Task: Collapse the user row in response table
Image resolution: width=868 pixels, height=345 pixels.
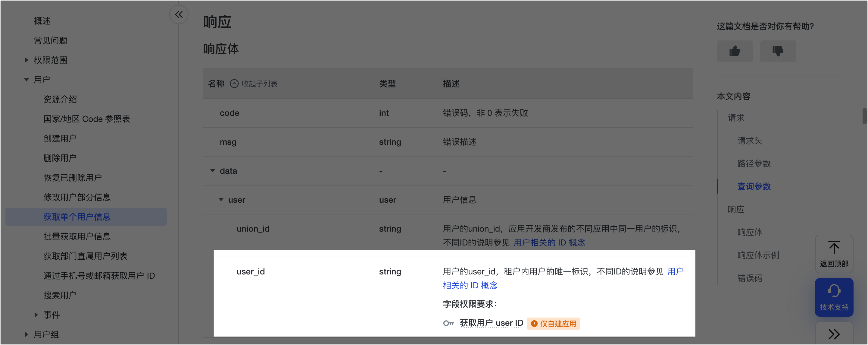Action: [221, 200]
